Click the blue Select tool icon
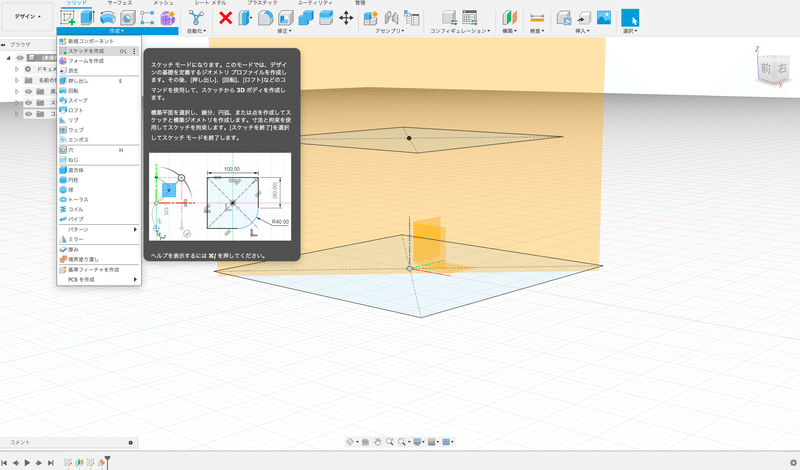This screenshot has height=470, width=800. (x=630, y=18)
